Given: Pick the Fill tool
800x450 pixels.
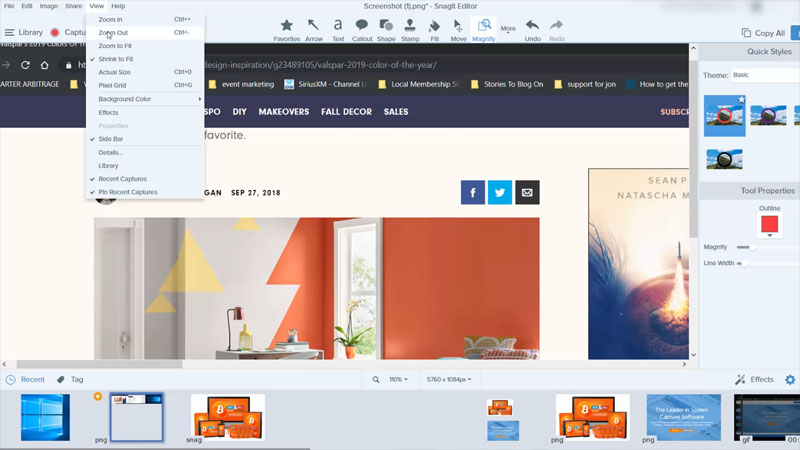Looking at the screenshot, I should point(434,27).
